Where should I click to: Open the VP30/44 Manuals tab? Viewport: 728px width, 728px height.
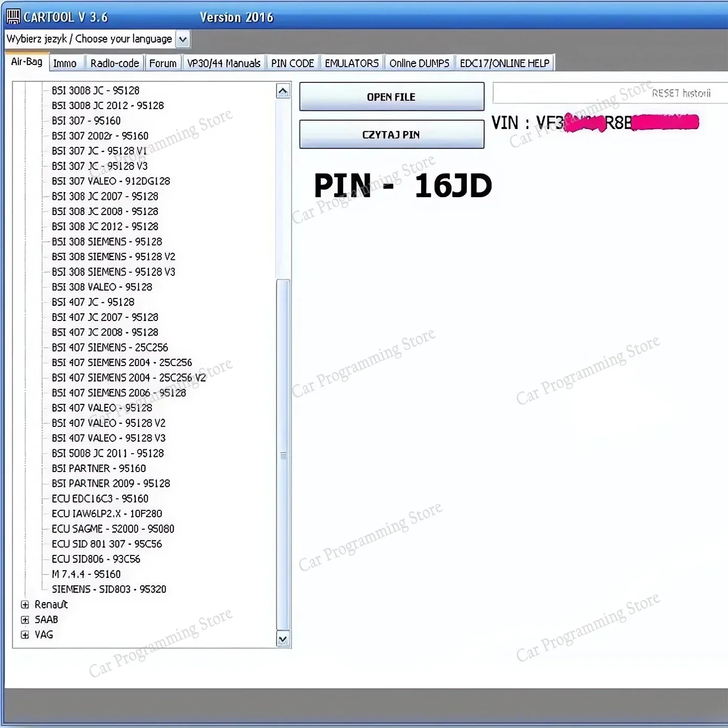tap(223, 62)
